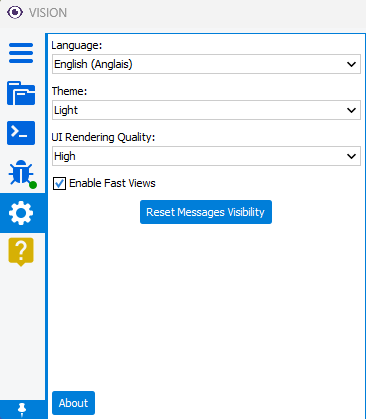The width and height of the screenshot is (366, 419).
Task: Click the chevron next to High
Action: 351,156
